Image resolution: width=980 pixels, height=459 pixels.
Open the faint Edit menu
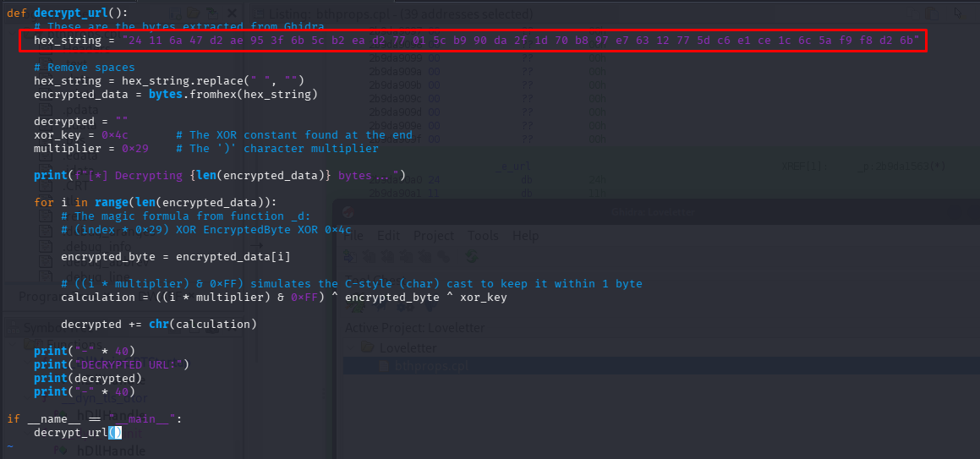[x=388, y=236]
